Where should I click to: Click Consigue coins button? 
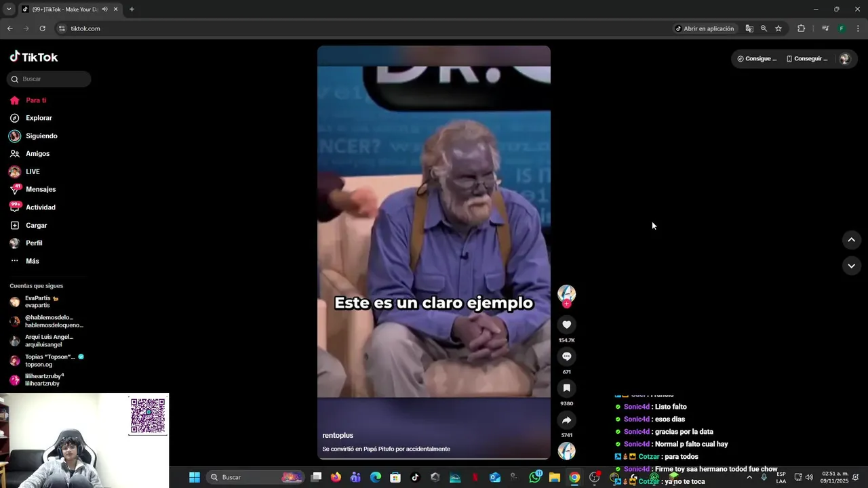(x=757, y=59)
